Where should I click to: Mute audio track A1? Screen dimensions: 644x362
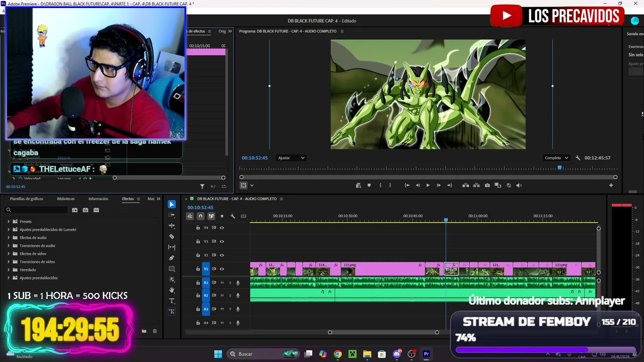(x=222, y=283)
